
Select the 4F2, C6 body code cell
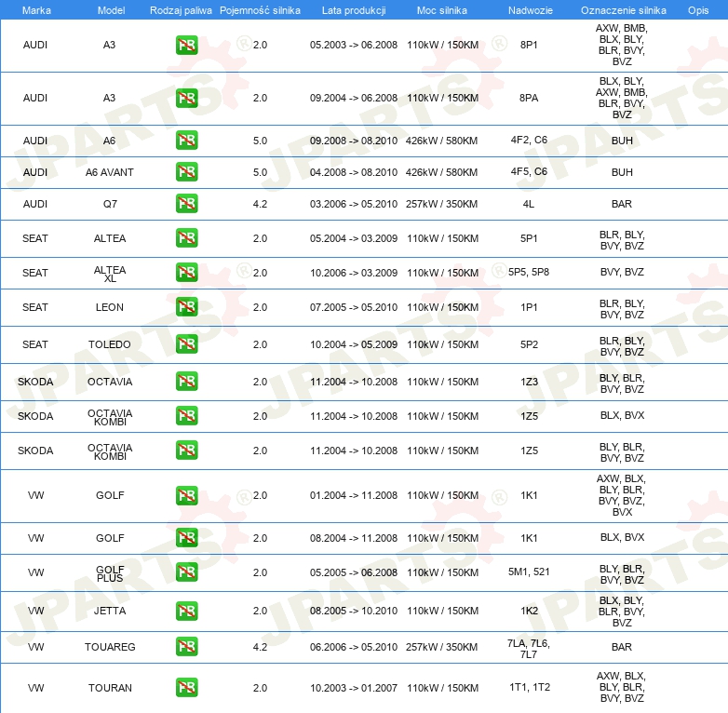[x=529, y=141]
